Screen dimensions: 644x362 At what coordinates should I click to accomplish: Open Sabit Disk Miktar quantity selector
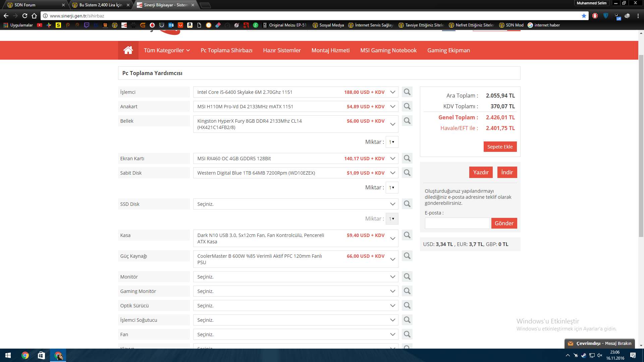tap(392, 187)
